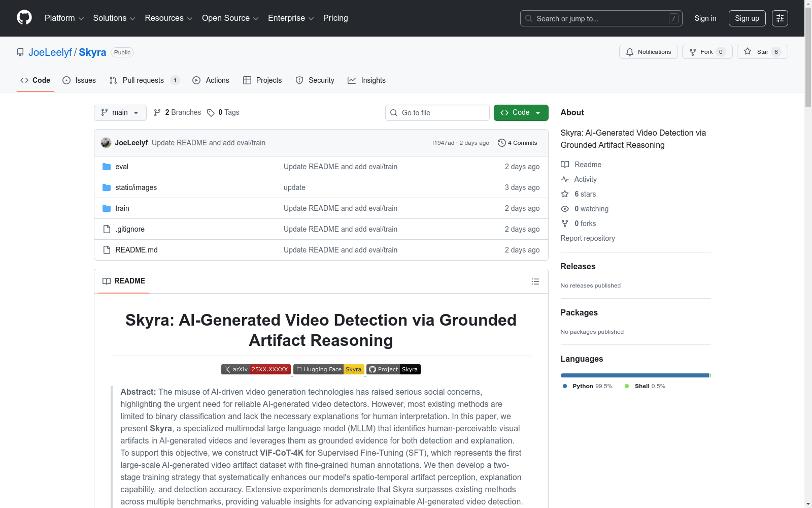
Task: Open the eval folder icon
Action: [107, 167]
